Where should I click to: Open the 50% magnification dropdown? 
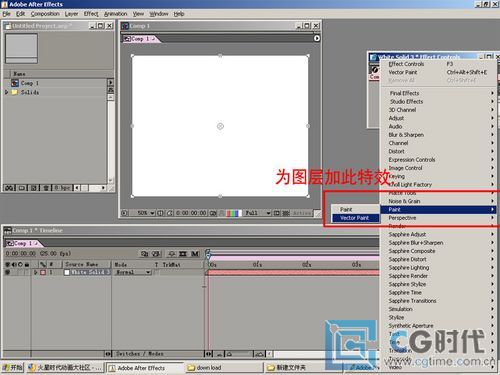[x=152, y=213]
